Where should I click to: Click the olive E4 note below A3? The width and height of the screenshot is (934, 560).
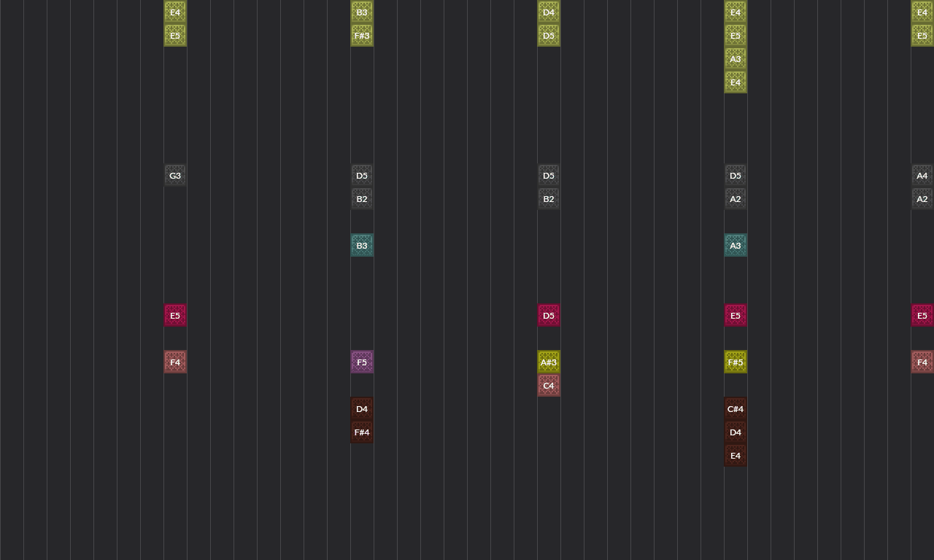tap(736, 82)
